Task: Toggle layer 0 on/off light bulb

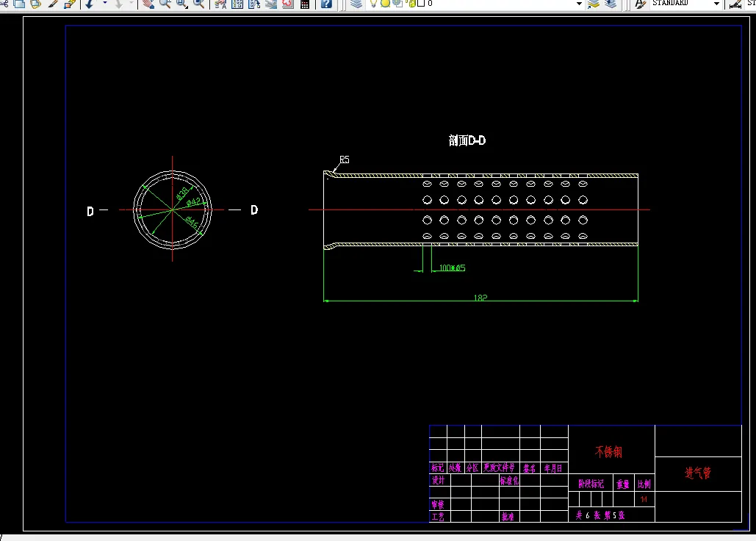Action: (x=373, y=4)
